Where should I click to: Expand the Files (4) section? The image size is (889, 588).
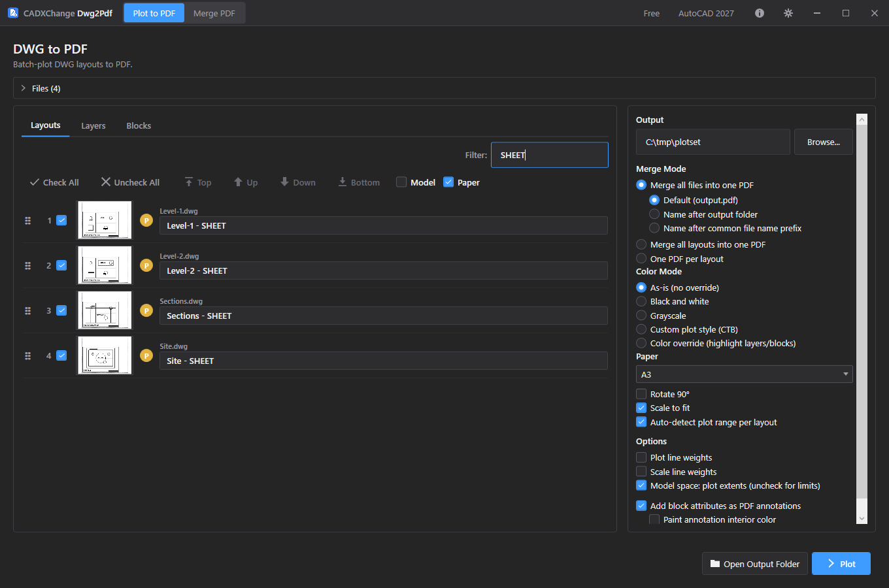pos(444,88)
